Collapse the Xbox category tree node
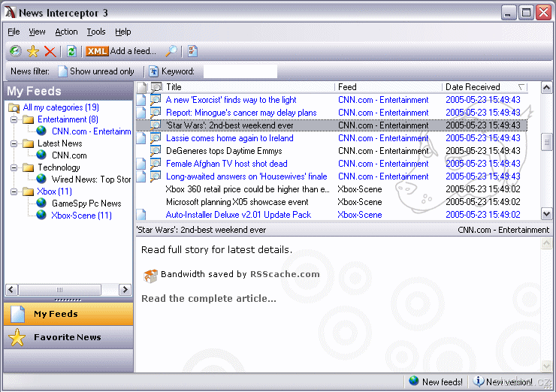This screenshot has width=556, height=392. [14, 191]
